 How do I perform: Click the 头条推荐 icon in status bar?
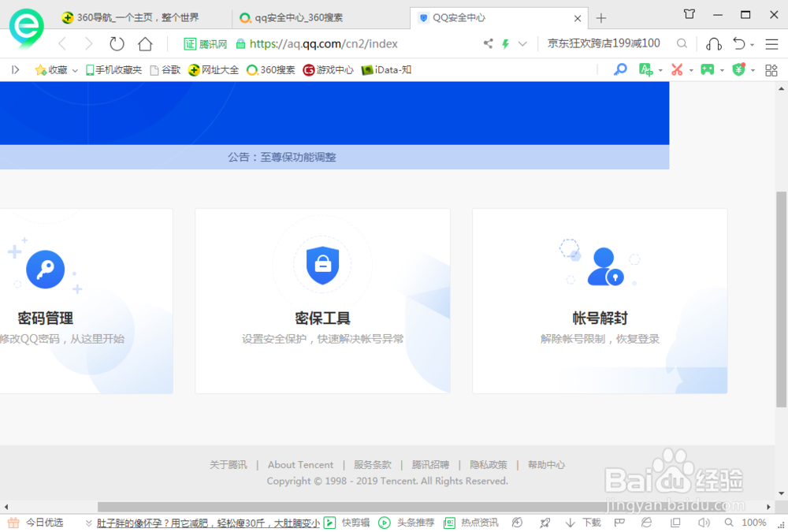pyautogui.click(x=385, y=523)
